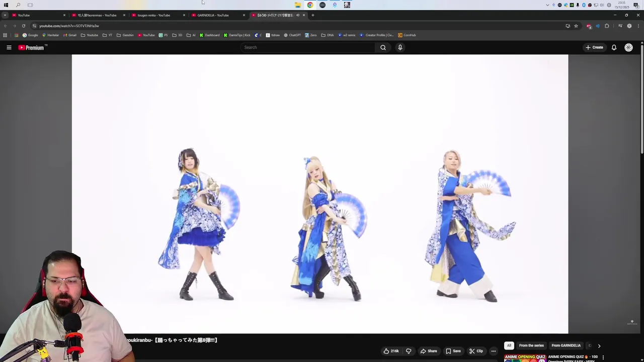This screenshot has height=362, width=644.
Task: Start voice search with the microphone
Action: click(400, 47)
